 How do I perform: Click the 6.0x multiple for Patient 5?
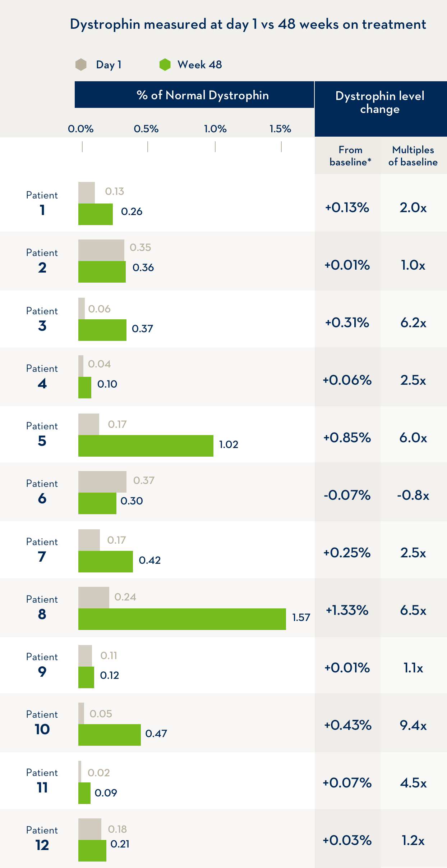coord(413,438)
